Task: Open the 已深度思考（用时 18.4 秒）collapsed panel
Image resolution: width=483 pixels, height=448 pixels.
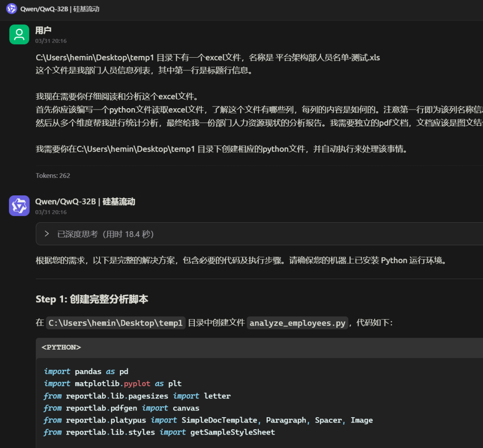Action: coord(259,234)
